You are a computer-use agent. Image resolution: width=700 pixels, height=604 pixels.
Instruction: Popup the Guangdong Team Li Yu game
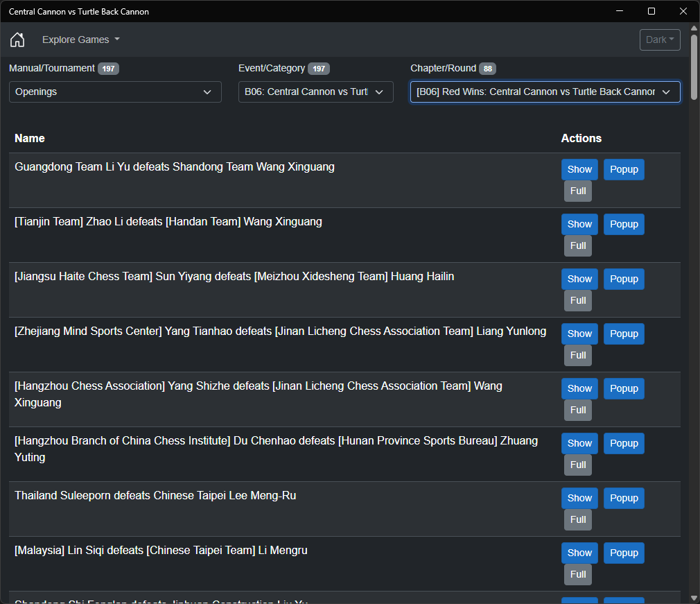tap(624, 170)
